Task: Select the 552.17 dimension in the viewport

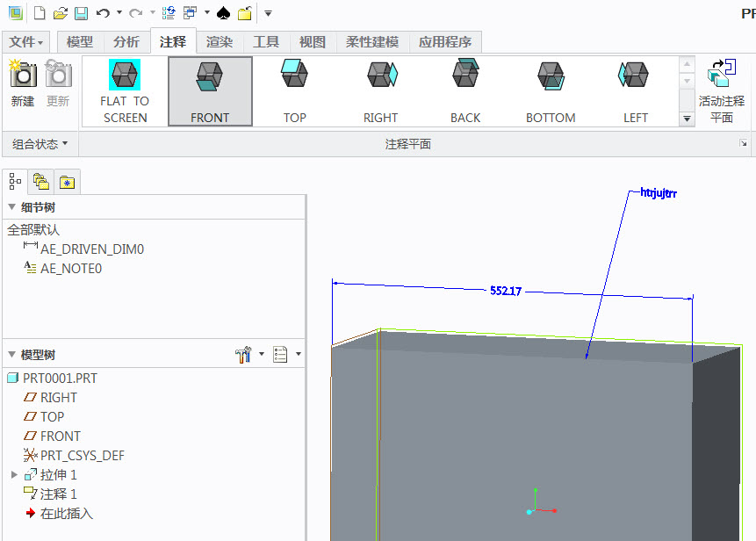Action: click(x=505, y=291)
